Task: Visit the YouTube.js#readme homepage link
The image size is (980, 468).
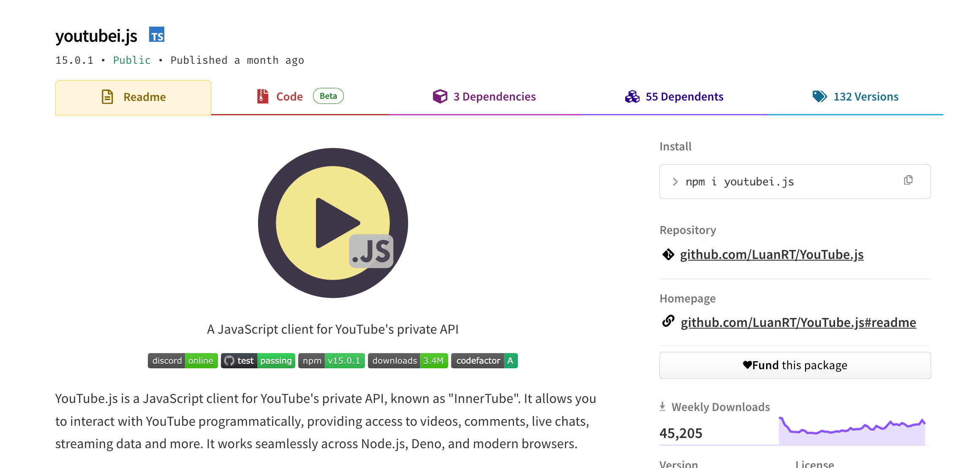Action: (x=798, y=323)
